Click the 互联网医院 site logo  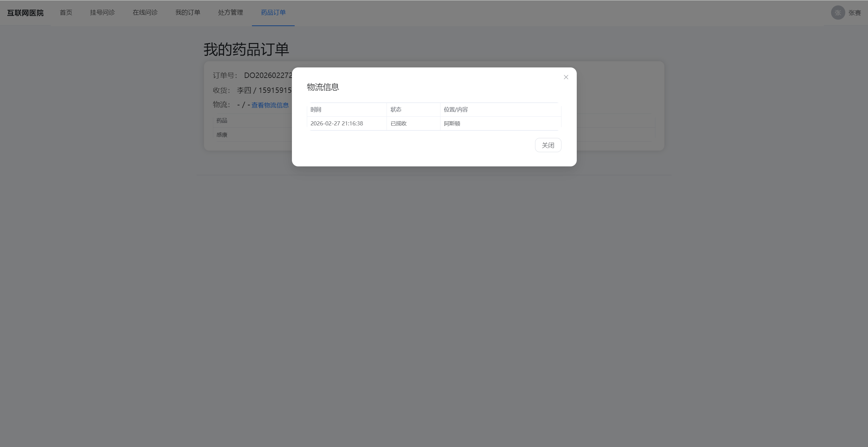25,13
